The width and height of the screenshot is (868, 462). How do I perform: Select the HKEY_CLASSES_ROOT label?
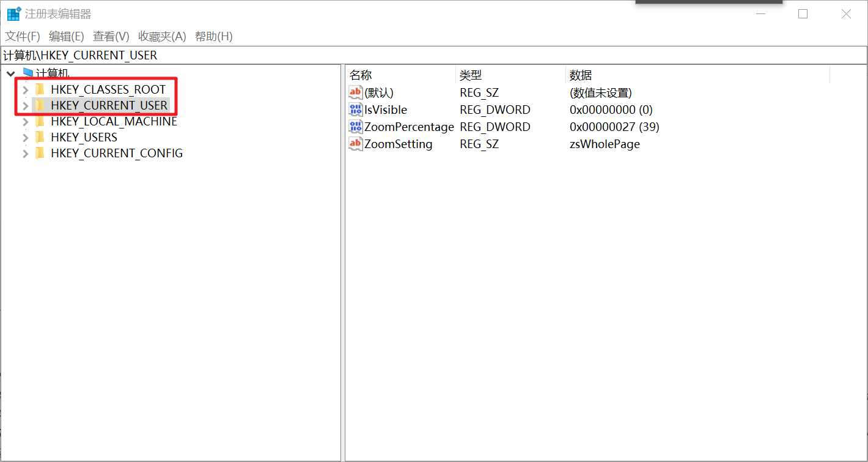click(x=108, y=90)
